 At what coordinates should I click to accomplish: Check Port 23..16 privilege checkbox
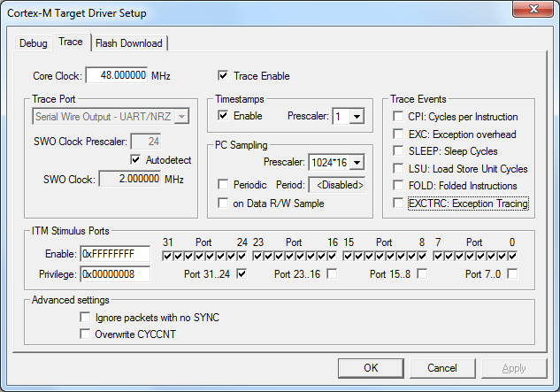tap(332, 274)
